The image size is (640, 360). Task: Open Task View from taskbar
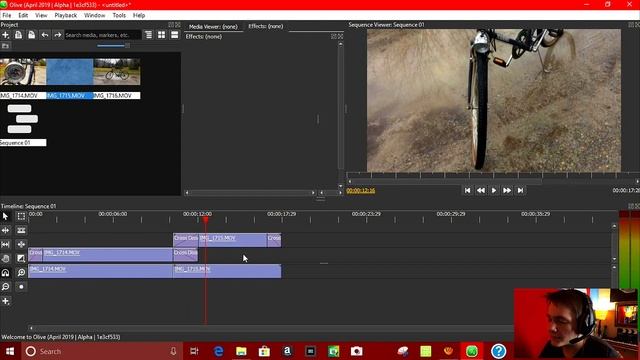point(195,351)
